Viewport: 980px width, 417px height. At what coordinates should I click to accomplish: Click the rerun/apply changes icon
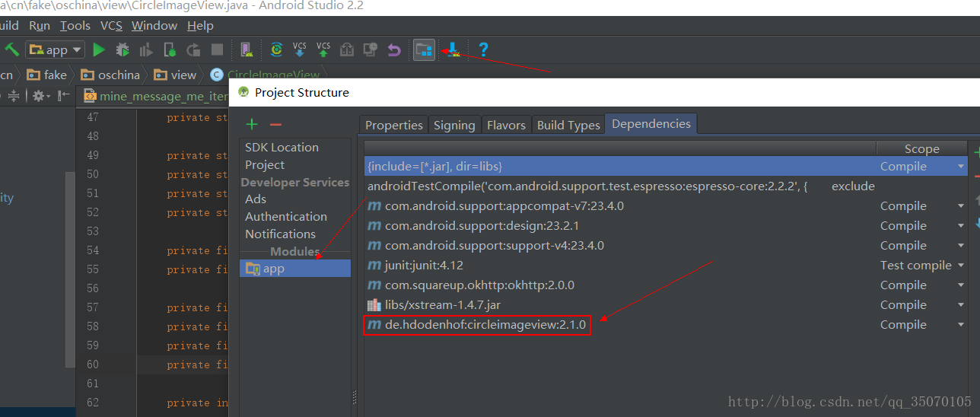(x=193, y=50)
